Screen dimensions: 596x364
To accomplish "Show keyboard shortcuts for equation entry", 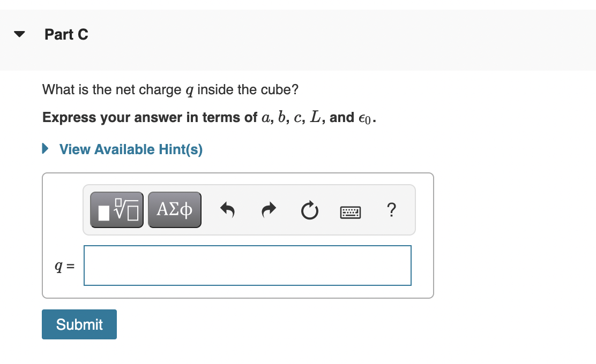I will (349, 211).
